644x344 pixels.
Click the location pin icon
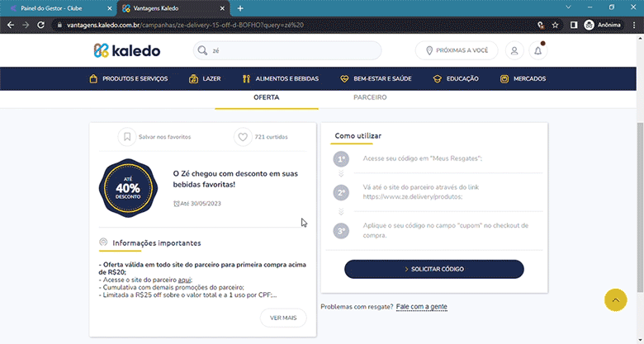point(429,50)
